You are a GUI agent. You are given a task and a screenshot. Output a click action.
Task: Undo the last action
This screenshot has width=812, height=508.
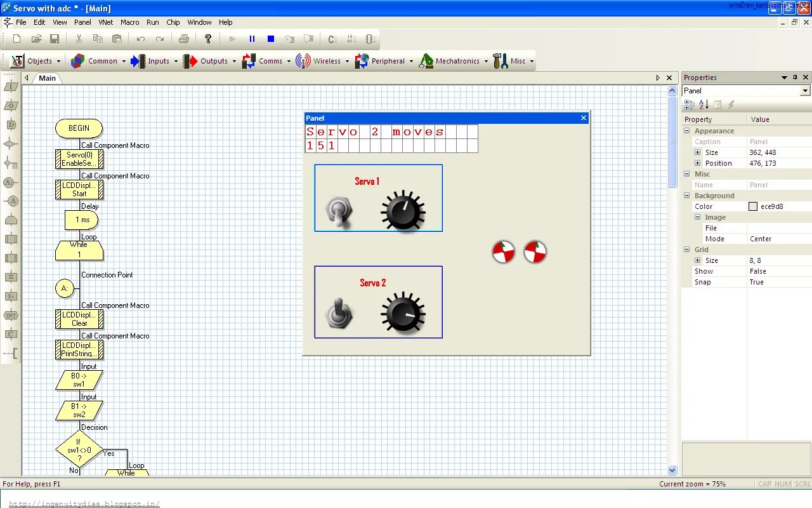[x=141, y=39]
